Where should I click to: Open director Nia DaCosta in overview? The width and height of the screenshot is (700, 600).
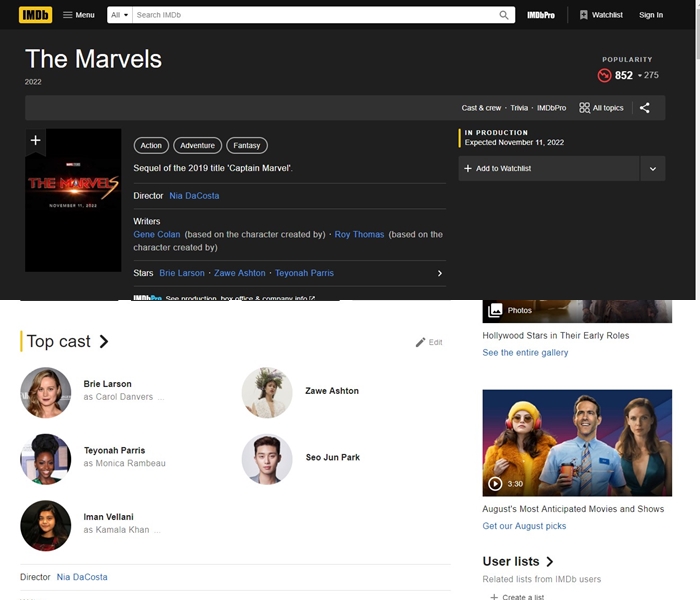click(194, 196)
